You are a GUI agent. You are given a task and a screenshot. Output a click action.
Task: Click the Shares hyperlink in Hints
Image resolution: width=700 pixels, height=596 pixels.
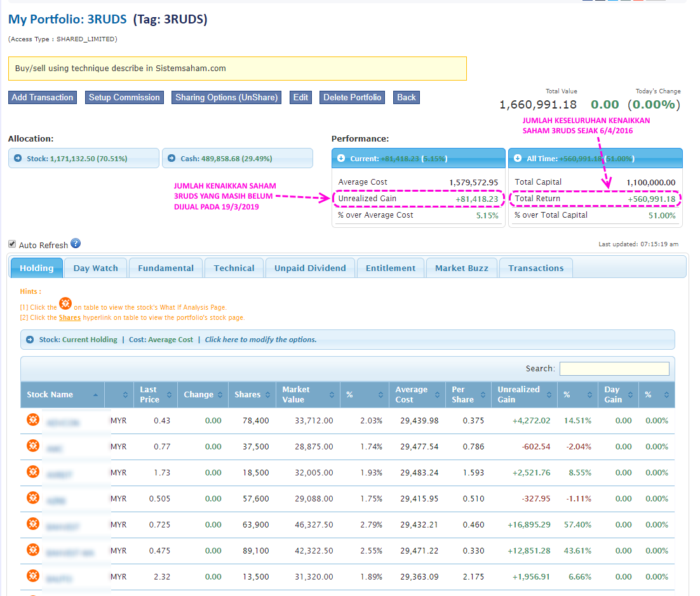coord(70,317)
